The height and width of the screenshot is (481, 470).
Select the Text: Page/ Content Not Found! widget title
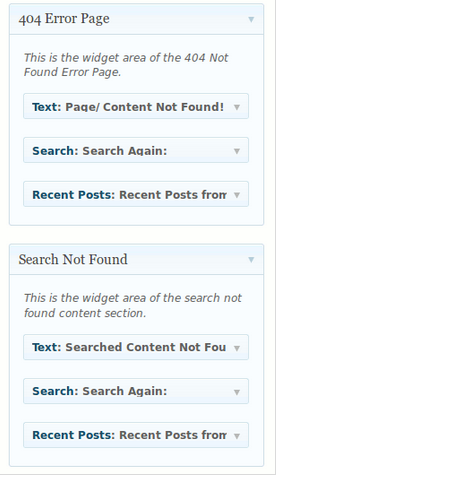coord(128,107)
